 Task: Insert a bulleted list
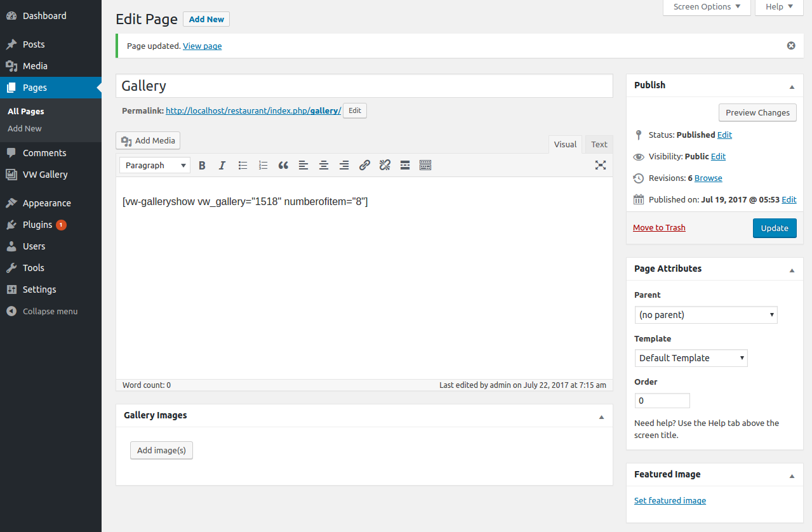[243, 165]
